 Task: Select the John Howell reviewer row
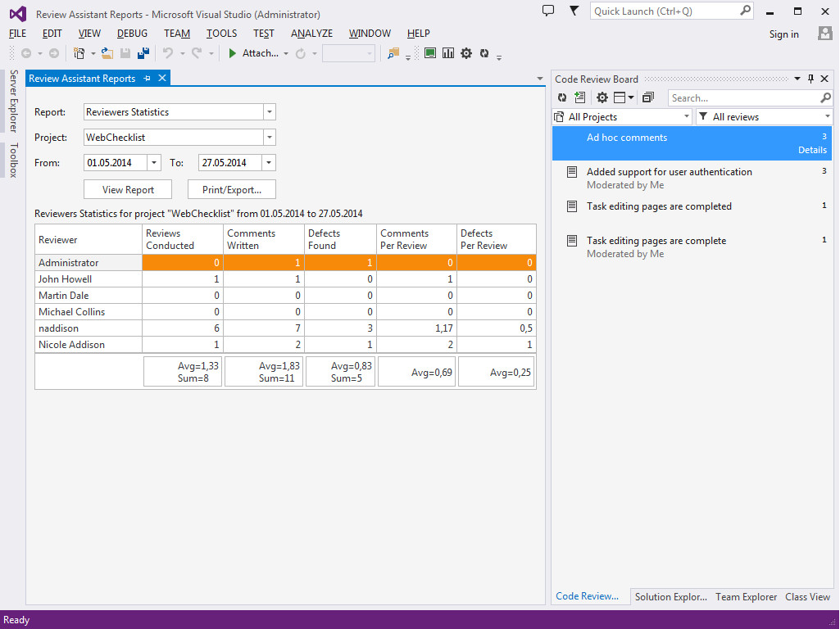(285, 279)
